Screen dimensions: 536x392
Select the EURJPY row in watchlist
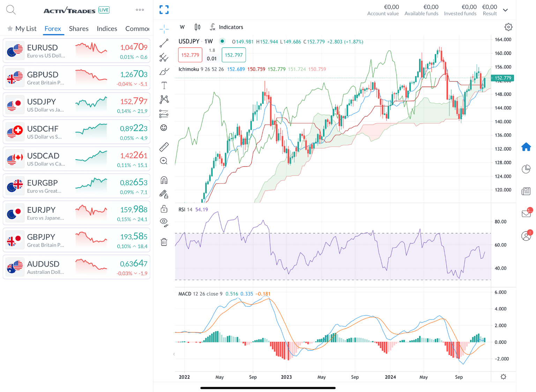coord(76,213)
